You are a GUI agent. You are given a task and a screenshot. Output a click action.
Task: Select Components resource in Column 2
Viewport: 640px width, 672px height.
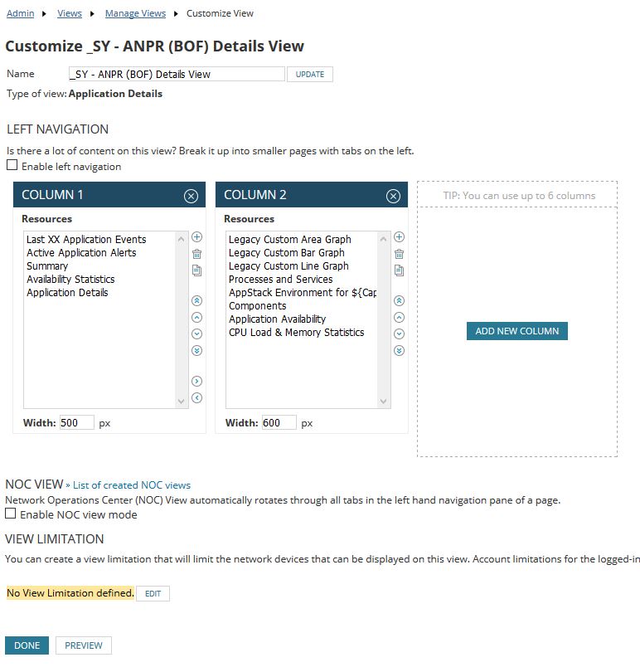258,305
